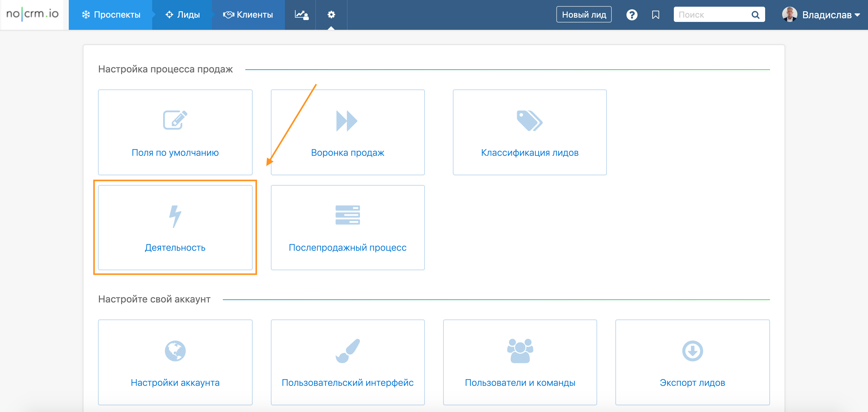This screenshot has width=868, height=412.
Task: Click the search magnifier icon
Action: (x=755, y=15)
